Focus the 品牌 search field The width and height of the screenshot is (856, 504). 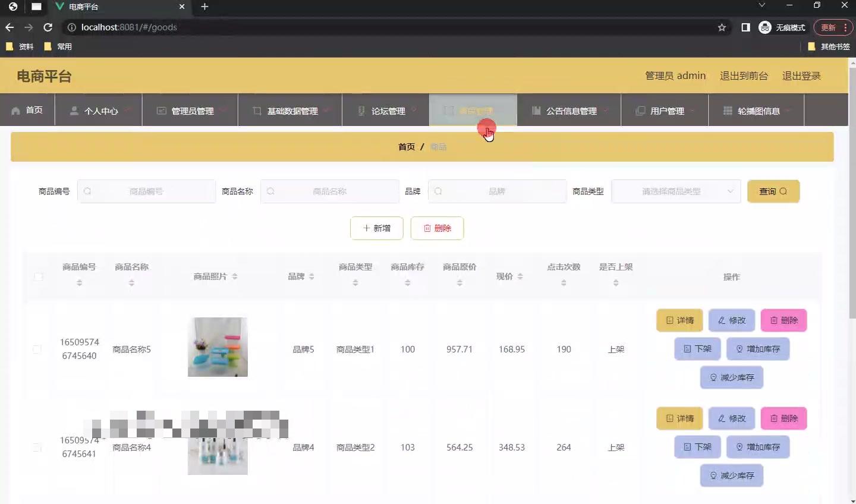coord(497,191)
